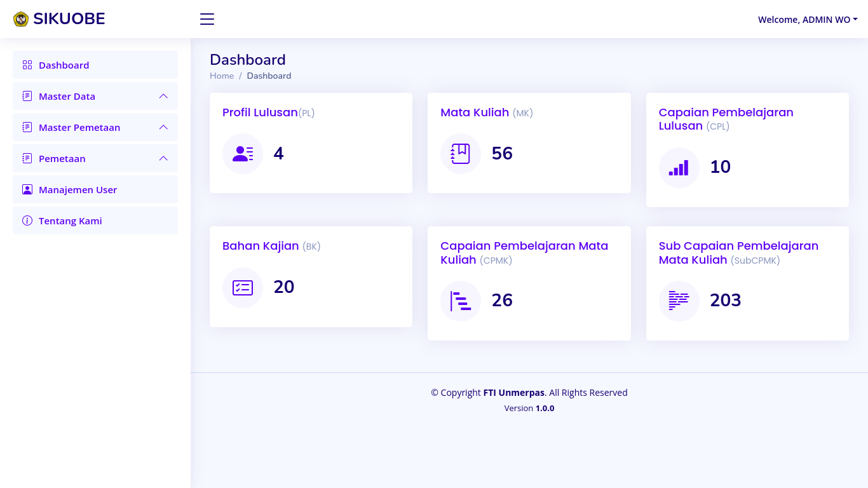868x488 pixels.
Task: Open Manajemen User menu item
Action: click(78, 189)
